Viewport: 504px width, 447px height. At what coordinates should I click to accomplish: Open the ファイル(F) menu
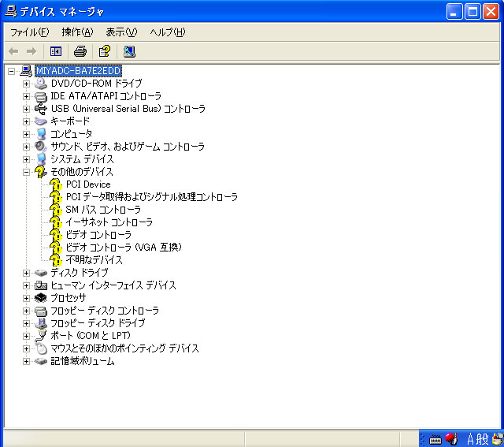point(30,32)
